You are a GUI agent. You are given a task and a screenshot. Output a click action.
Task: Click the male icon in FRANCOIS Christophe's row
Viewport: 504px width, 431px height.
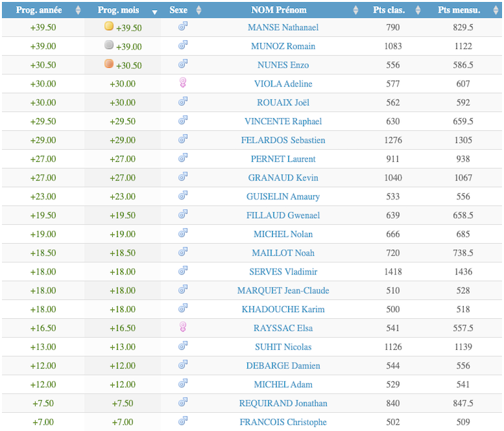click(182, 422)
